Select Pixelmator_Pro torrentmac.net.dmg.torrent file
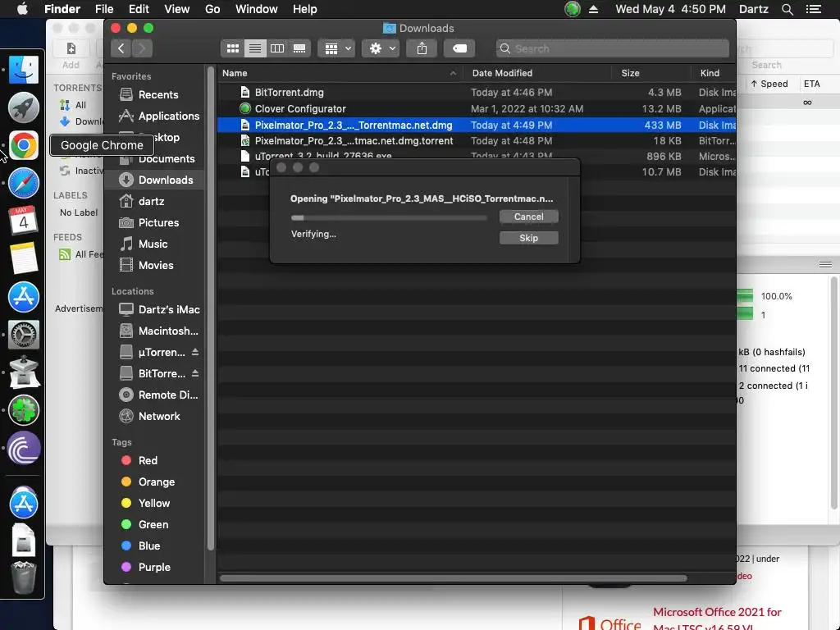840x630 pixels. (x=477, y=141)
